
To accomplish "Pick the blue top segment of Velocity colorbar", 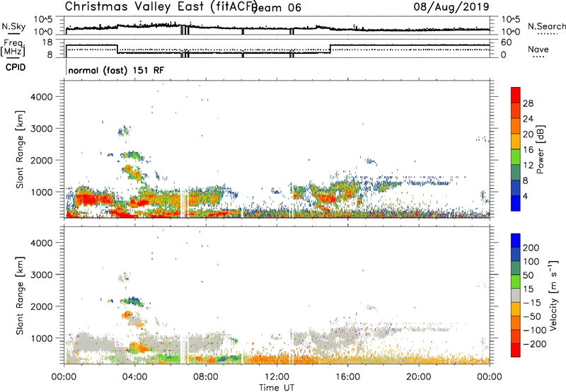I will pos(516,241).
